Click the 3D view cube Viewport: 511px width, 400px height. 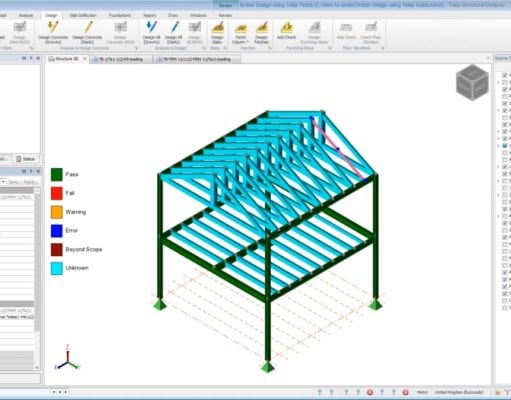[472, 82]
